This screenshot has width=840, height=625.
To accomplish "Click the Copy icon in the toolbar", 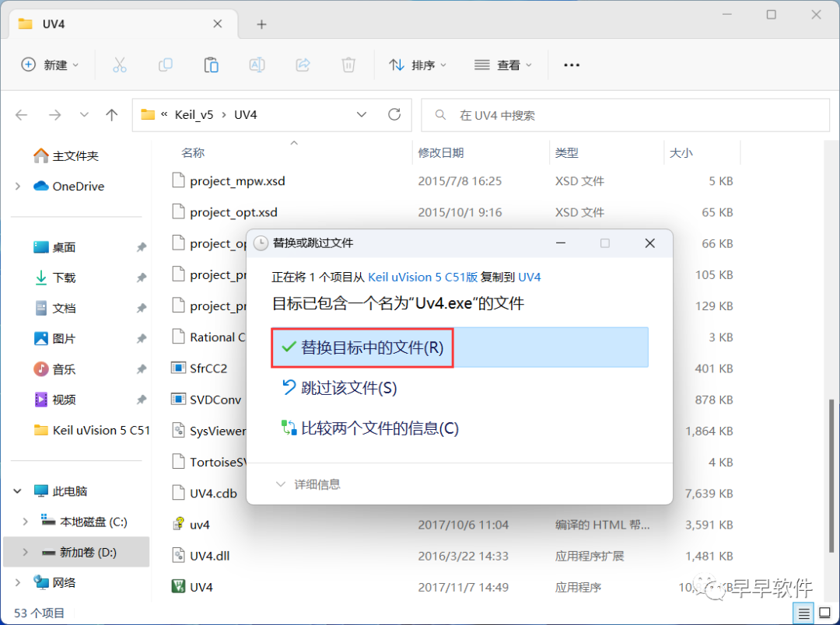I will coord(165,65).
